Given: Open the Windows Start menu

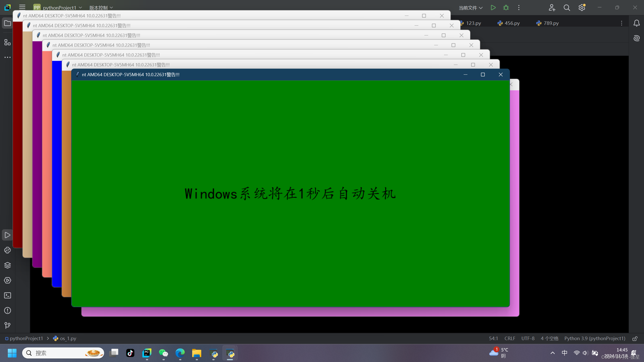Looking at the screenshot, I should 12,353.
